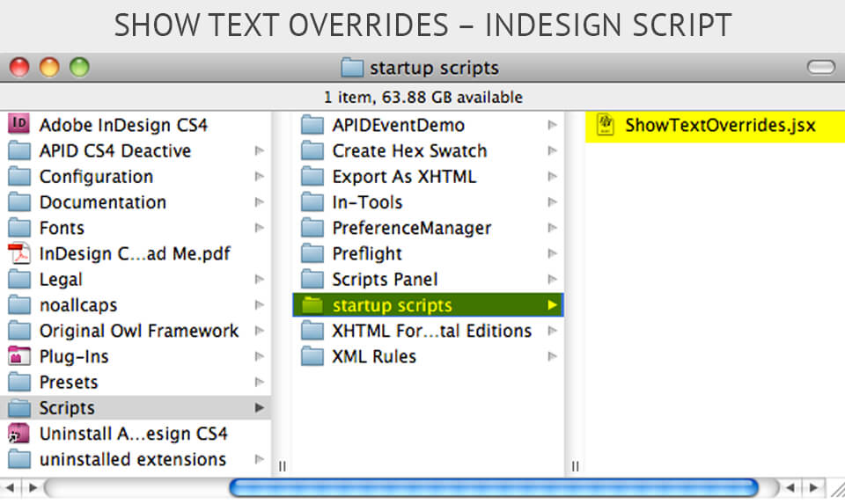Click the uninstalled extensions folder icon
845x504 pixels.
click(19, 459)
